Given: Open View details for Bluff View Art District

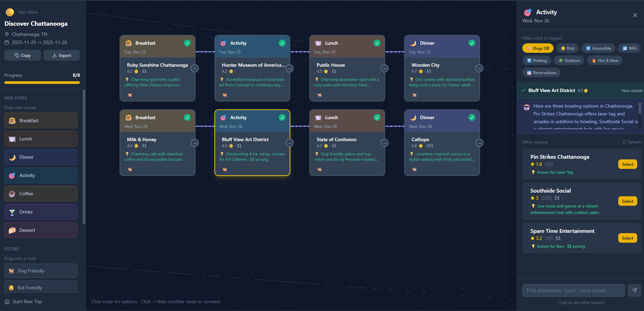Looking at the screenshot, I should [632, 91].
